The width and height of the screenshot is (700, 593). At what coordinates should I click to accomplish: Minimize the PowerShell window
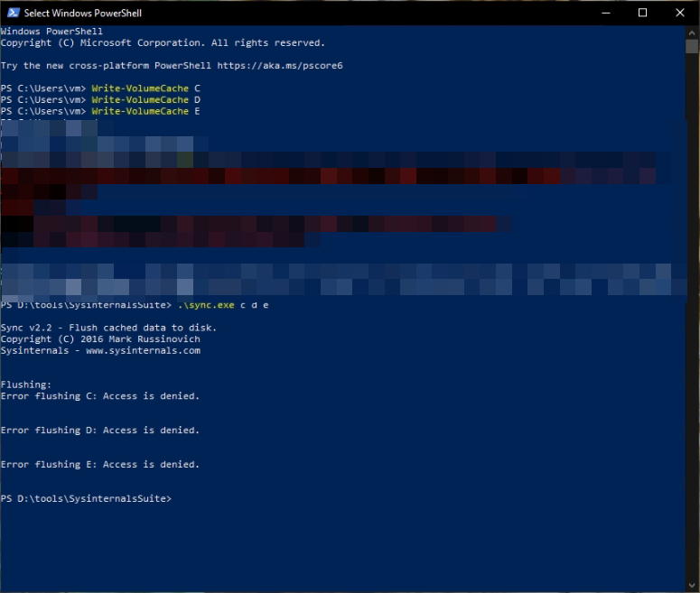[x=604, y=13]
